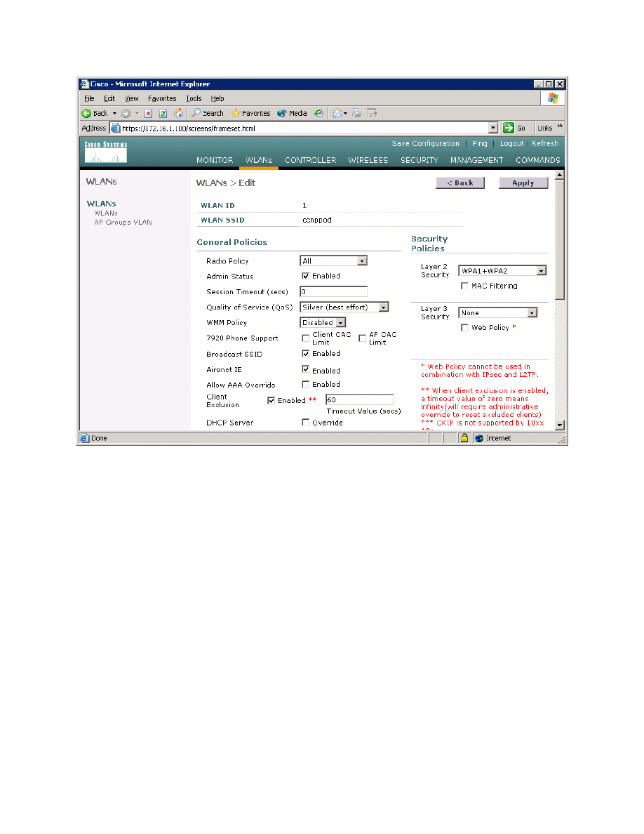This screenshot has width=644, height=834.
Task: Click the Apply button
Action: (x=523, y=183)
